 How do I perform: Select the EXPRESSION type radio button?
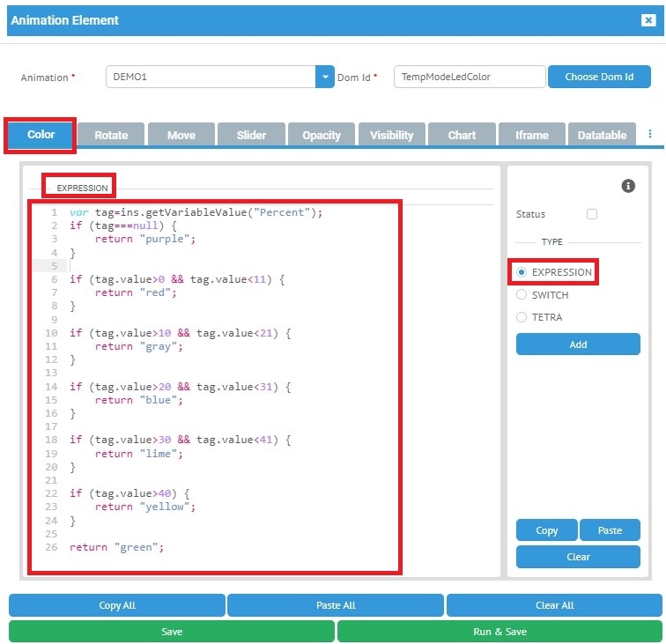(522, 272)
